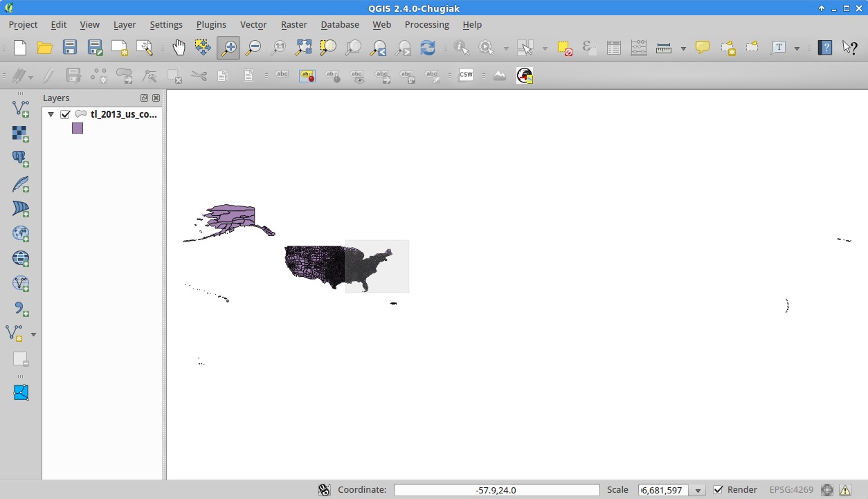Activate the Identify Features tool
The height and width of the screenshot is (499, 868).
461,48
